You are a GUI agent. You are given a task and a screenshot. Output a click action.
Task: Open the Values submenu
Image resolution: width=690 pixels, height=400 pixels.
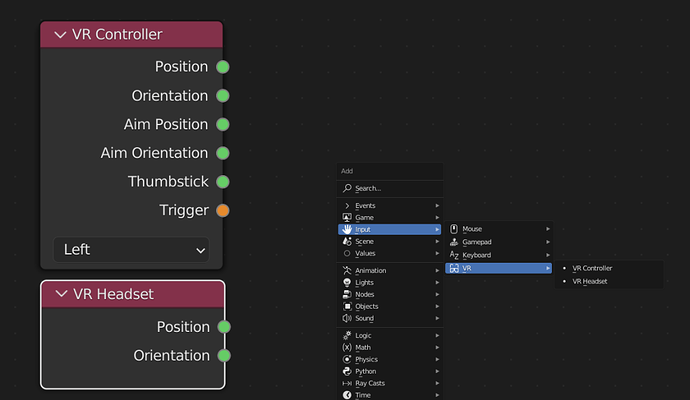pyautogui.click(x=390, y=253)
